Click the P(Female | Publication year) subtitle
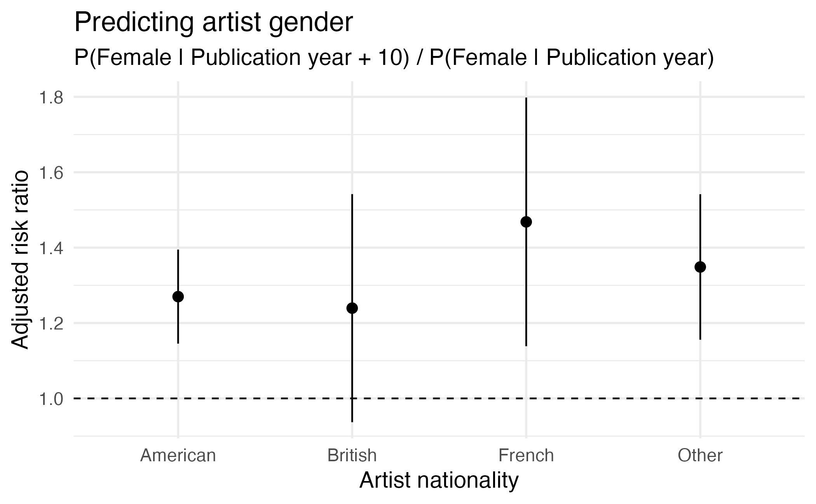This screenshot has width=816, height=504. pyautogui.click(x=394, y=58)
